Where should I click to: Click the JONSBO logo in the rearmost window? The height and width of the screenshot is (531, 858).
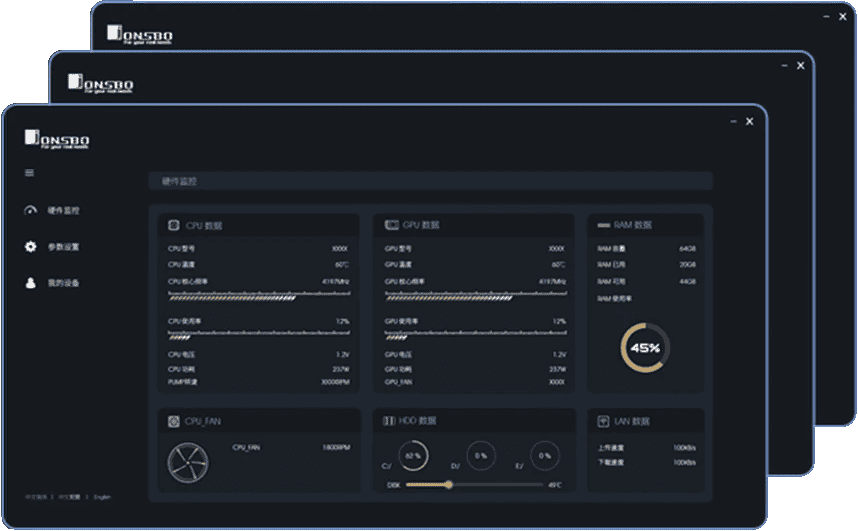tap(140, 34)
